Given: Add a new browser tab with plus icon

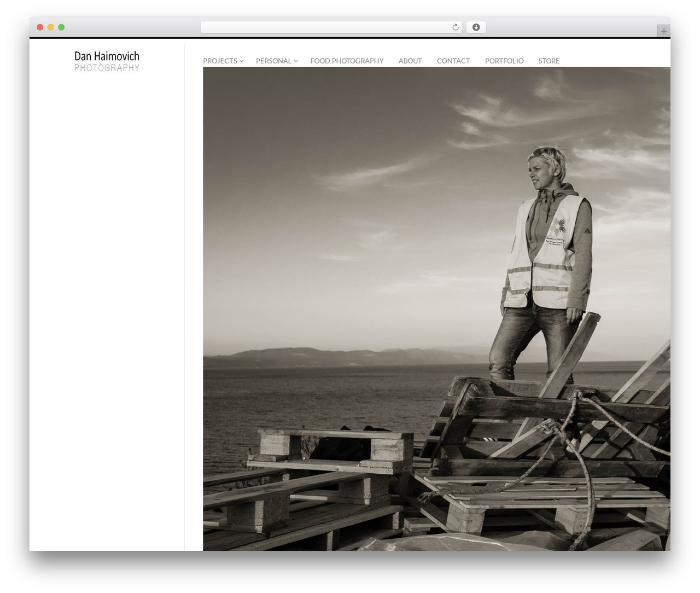Looking at the screenshot, I should pyautogui.click(x=663, y=31).
